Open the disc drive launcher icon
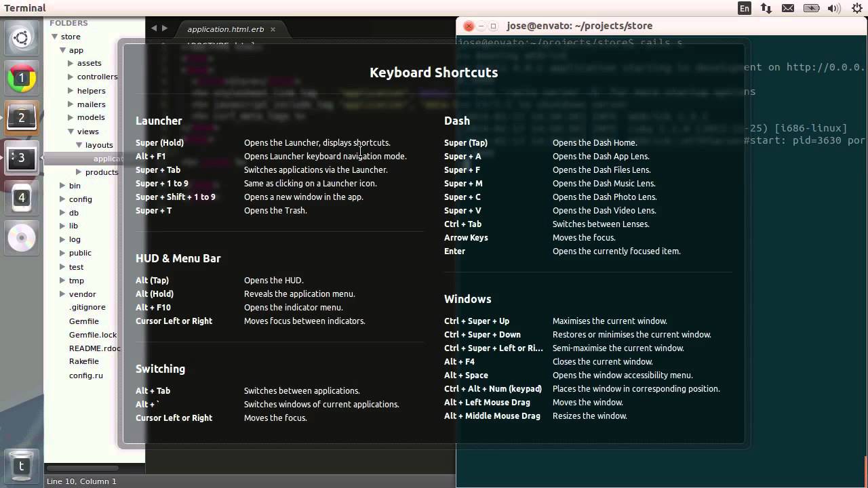This screenshot has height=488, width=868. click(x=21, y=238)
